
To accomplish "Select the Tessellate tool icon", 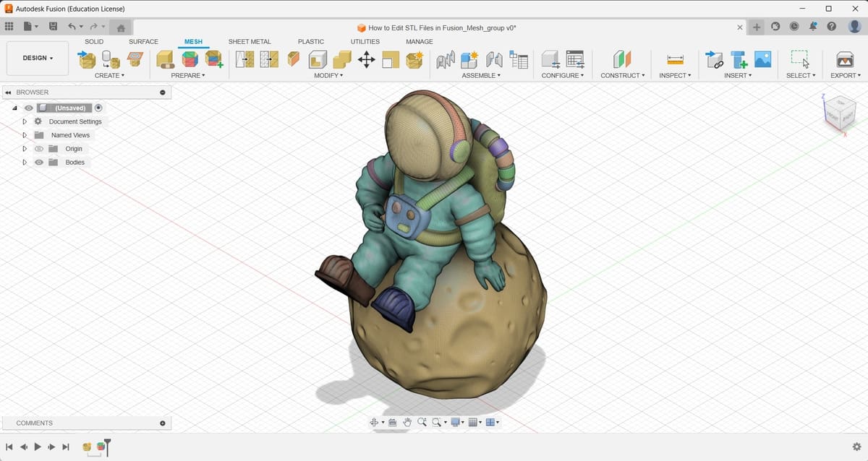I will pyautogui.click(x=111, y=59).
